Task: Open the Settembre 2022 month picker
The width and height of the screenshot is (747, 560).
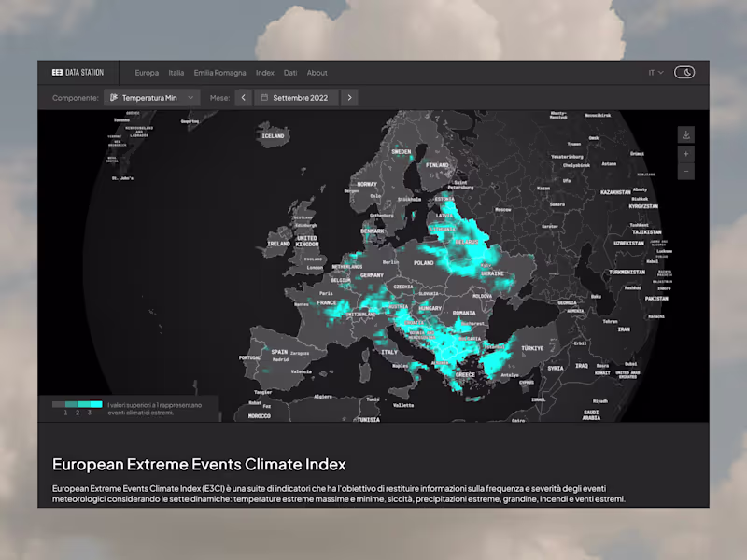Action: tap(299, 97)
